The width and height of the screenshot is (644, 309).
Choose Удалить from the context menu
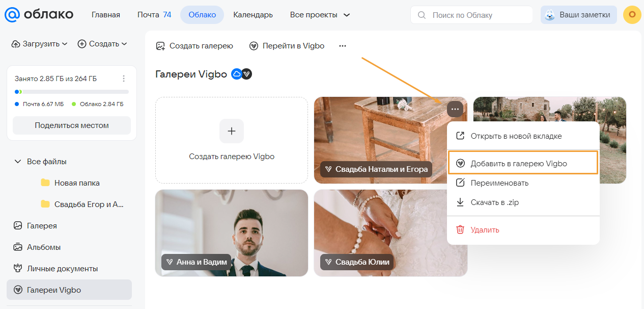(x=485, y=229)
